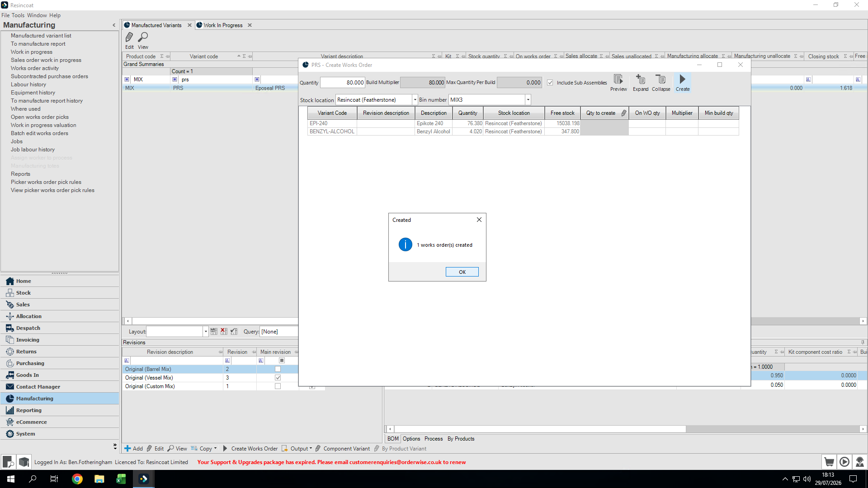Open To manufacture report
Image resolution: width=868 pixels, height=488 pixels.
pos(38,44)
